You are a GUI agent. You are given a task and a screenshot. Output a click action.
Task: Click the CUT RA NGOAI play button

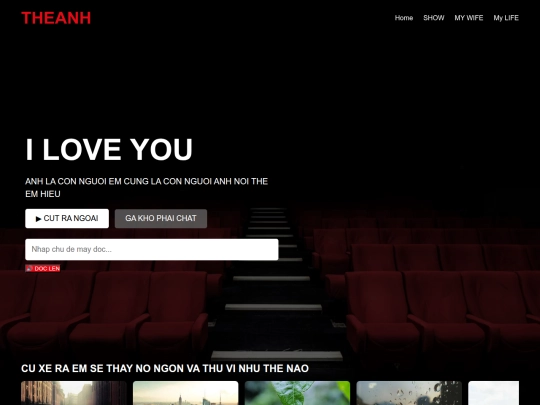tap(67, 218)
